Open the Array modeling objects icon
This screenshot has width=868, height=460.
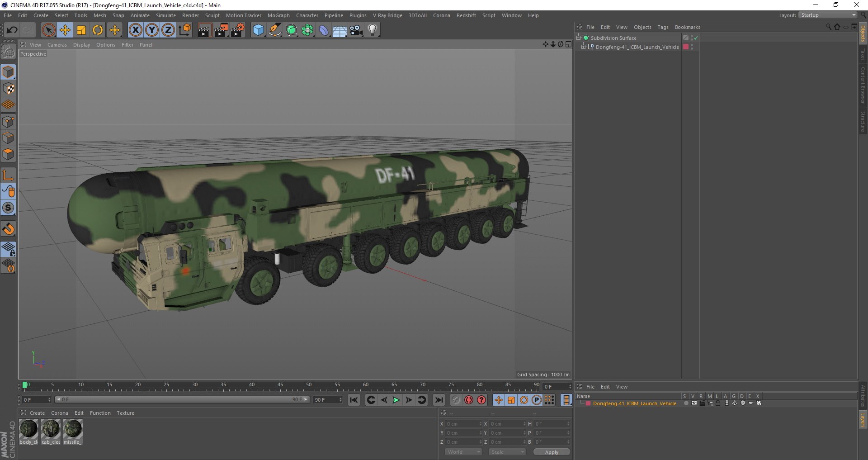pyautogui.click(x=307, y=30)
